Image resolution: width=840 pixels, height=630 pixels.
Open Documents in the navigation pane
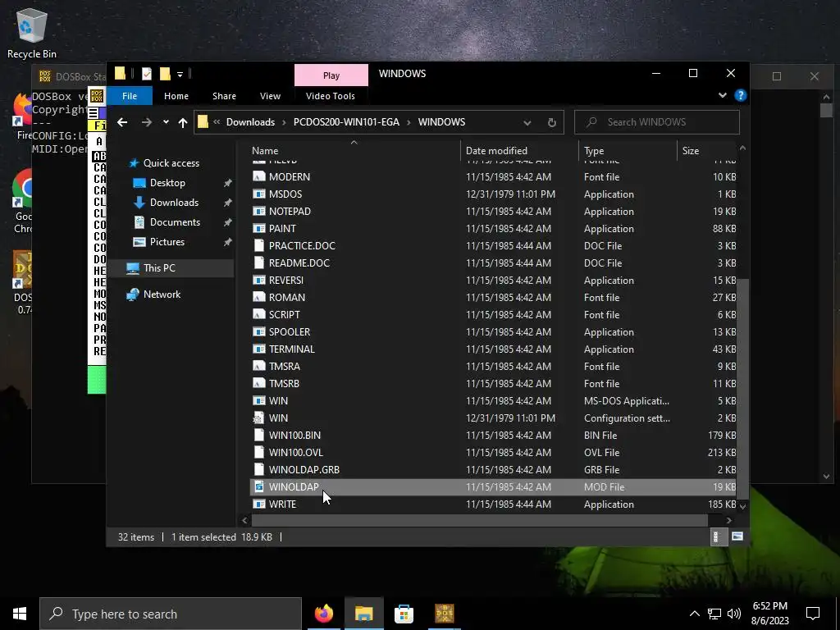tap(175, 222)
